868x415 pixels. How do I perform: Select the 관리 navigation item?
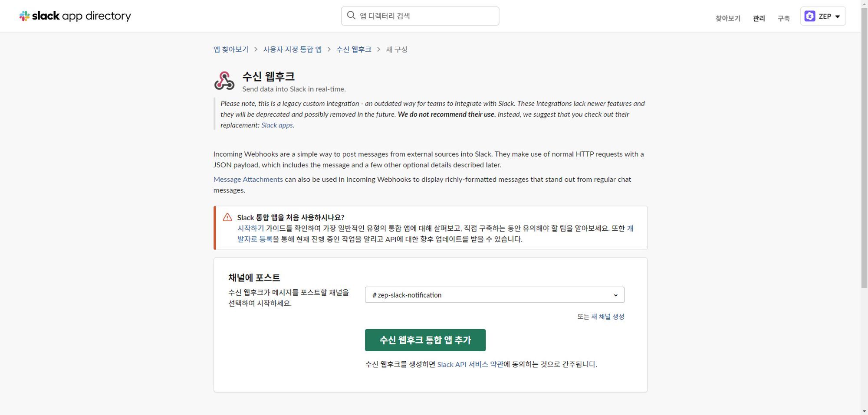tap(759, 18)
